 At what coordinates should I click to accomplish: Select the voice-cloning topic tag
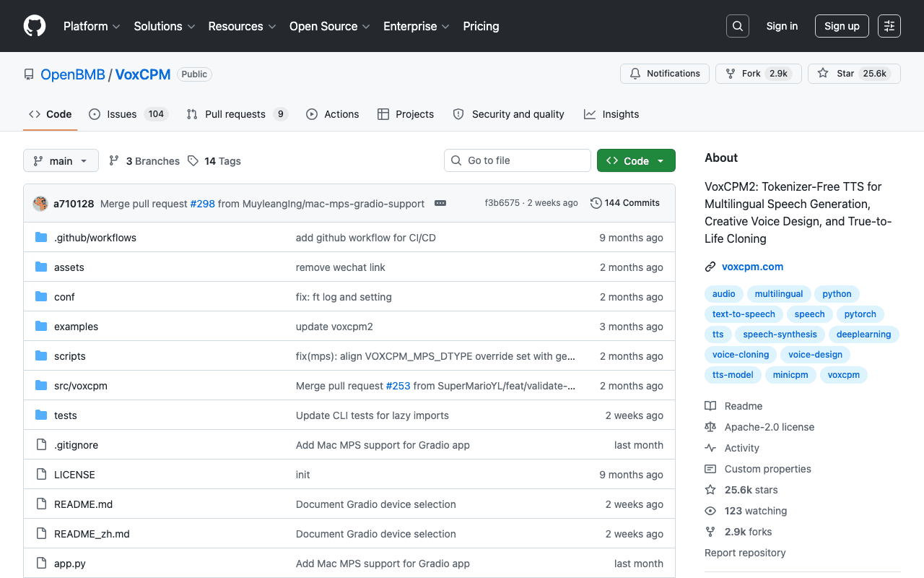pyautogui.click(x=741, y=355)
